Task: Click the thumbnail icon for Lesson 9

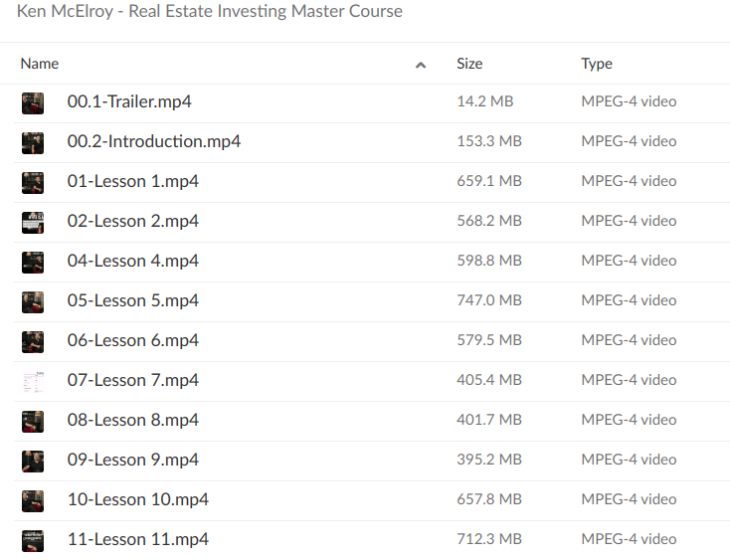Action: (33, 461)
